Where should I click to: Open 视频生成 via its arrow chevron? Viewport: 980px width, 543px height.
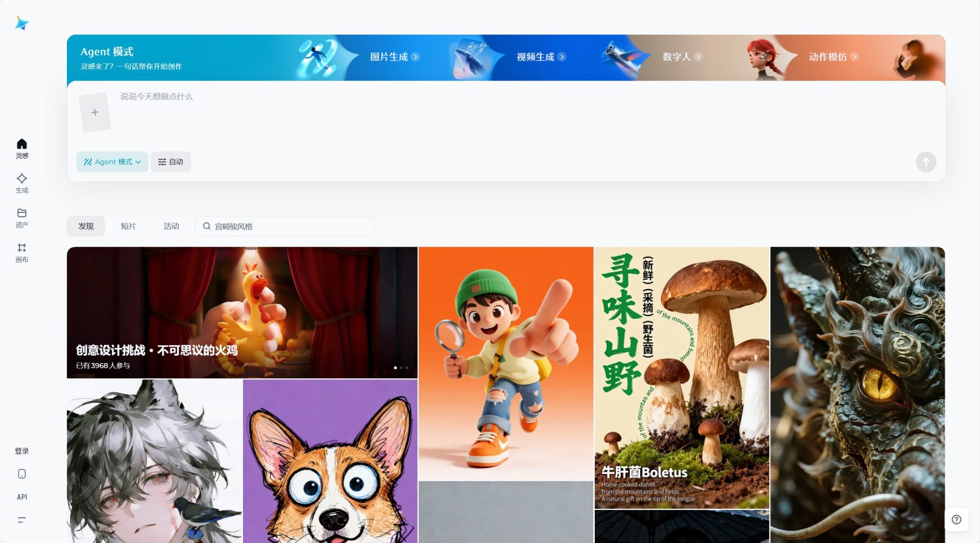click(x=561, y=57)
